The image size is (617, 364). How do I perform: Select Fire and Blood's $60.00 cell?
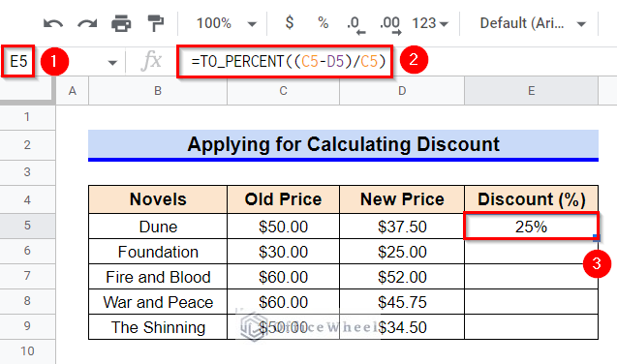[x=283, y=277]
